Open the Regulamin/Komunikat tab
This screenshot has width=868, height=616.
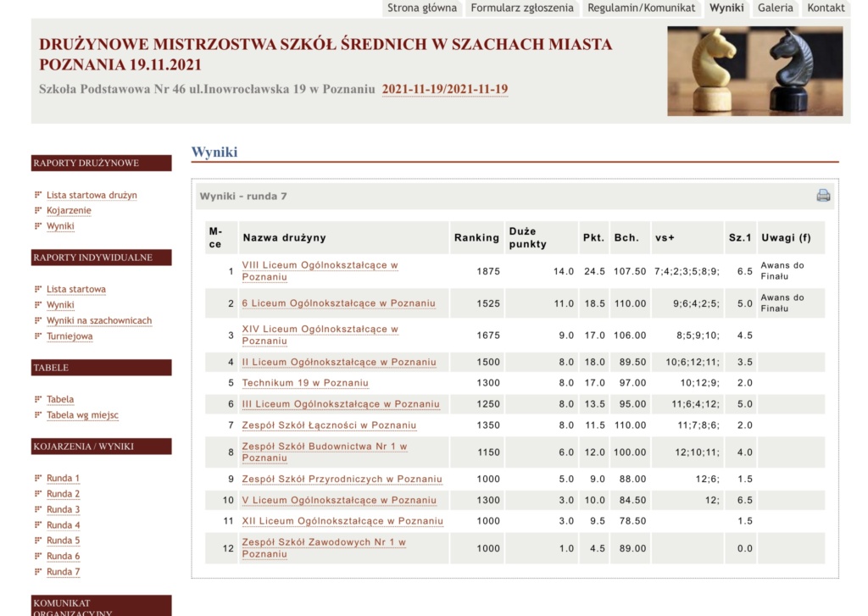point(641,8)
